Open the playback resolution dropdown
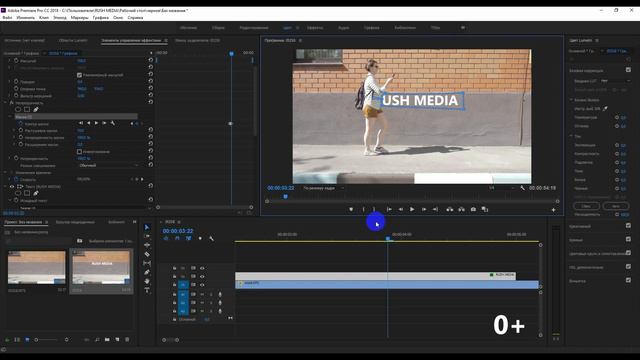 [501, 188]
